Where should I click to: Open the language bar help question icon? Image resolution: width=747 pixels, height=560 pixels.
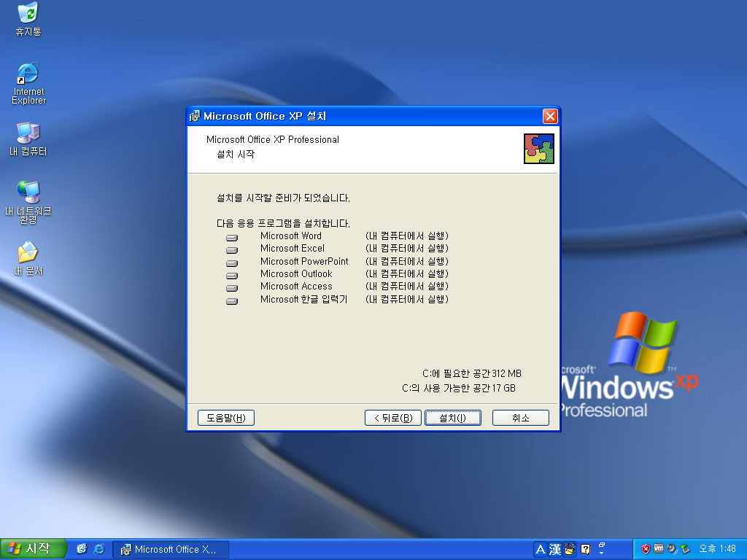click(x=586, y=550)
